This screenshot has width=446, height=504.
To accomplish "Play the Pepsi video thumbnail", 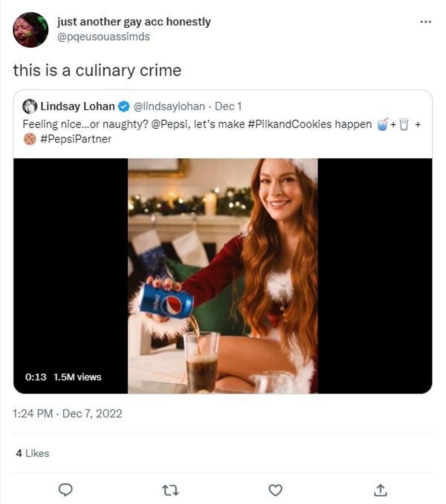I will (223, 275).
